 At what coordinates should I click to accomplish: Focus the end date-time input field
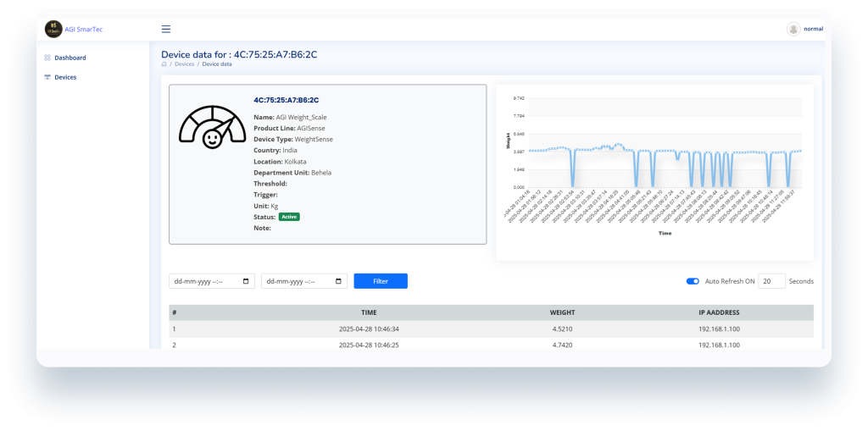tap(304, 281)
